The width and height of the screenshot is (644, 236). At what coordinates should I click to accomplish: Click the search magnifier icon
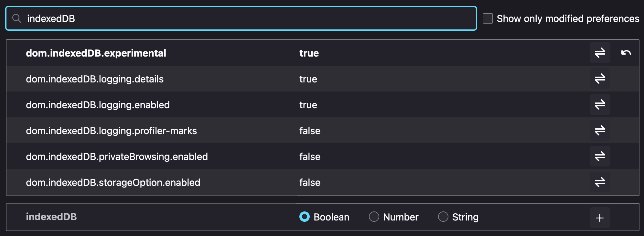pyautogui.click(x=17, y=18)
